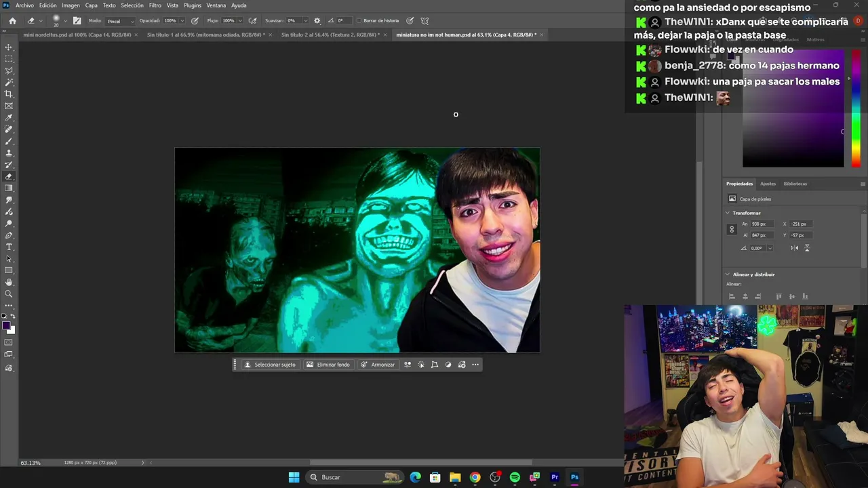Image resolution: width=868 pixels, height=488 pixels.
Task: Toggle airbrush build-up mode
Action: 253,20
